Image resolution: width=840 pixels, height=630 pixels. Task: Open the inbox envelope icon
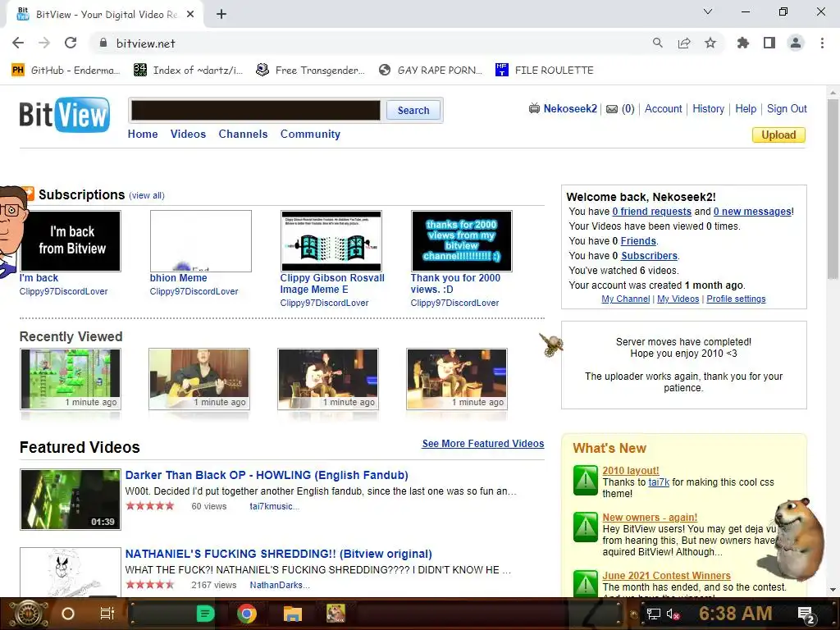(x=612, y=109)
